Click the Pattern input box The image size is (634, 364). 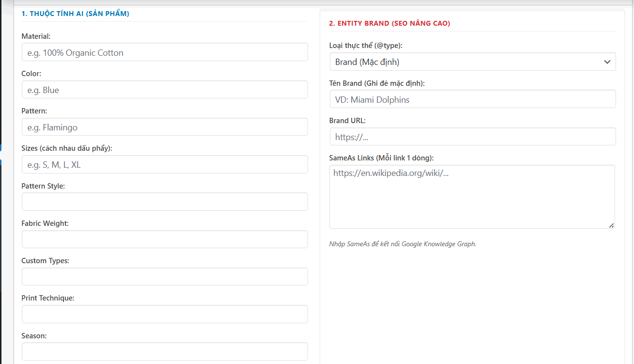point(164,127)
